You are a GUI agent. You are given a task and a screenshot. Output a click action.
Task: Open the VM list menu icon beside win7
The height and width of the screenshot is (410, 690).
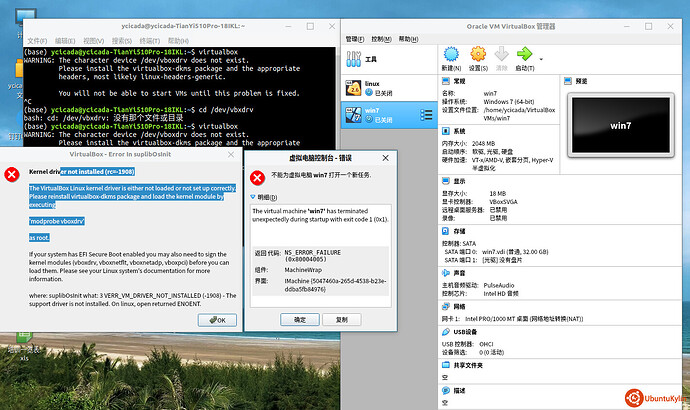click(427, 114)
